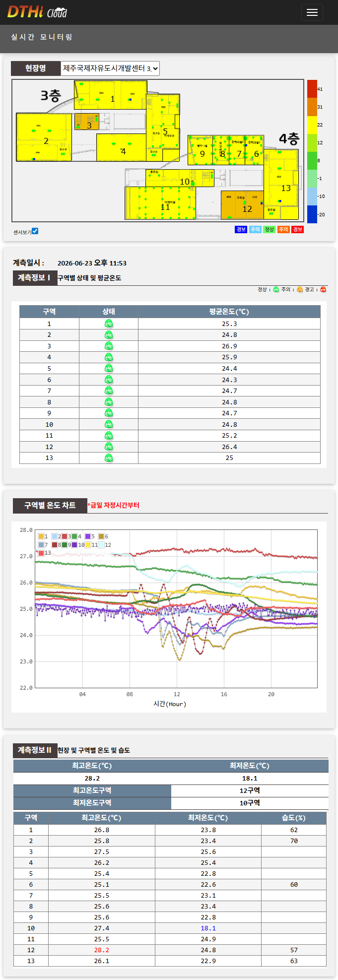Image resolution: width=338 pixels, height=980 pixels.
Task: Click the status icon for zone 2
Action: (x=109, y=335)
